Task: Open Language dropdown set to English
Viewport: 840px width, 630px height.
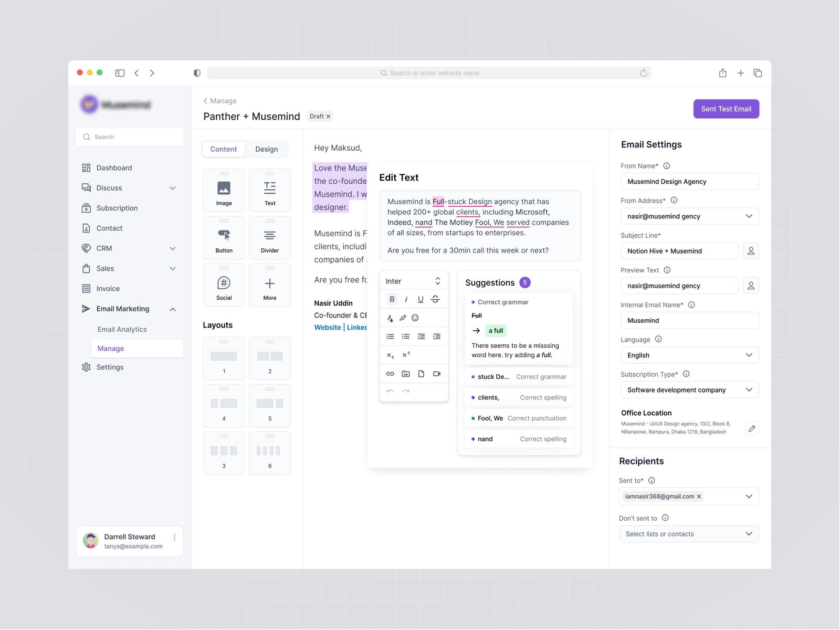Action: click(x=690, y=355)
